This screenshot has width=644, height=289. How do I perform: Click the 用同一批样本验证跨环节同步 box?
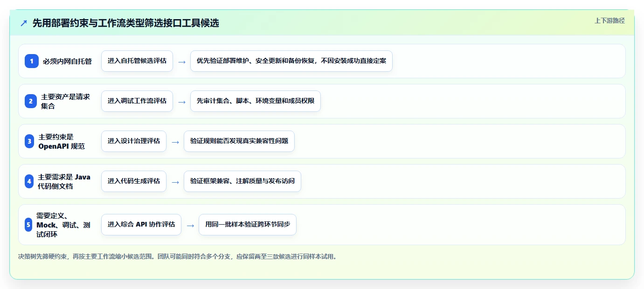(248, 225)
